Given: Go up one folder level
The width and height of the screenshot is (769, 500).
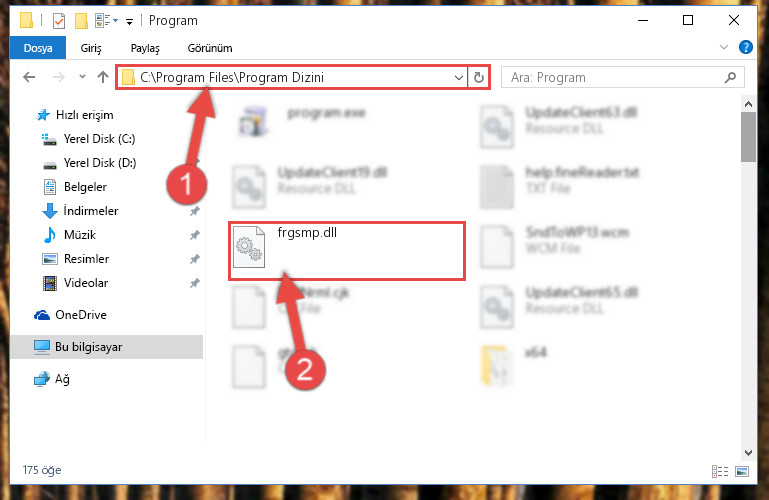Looking at the screenshot, I should point(103,77).
